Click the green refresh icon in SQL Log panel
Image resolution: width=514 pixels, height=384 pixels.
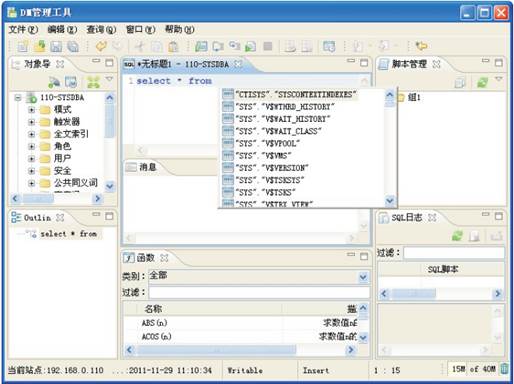(457, 236)
